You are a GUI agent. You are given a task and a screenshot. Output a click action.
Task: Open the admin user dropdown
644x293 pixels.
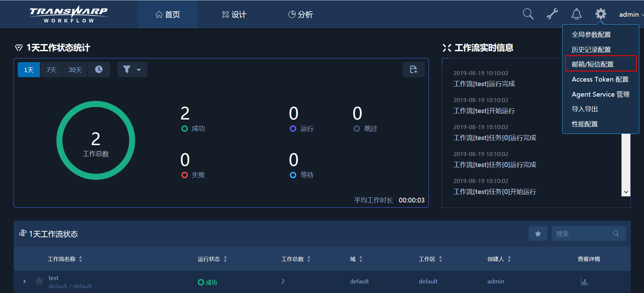(631, 14)
